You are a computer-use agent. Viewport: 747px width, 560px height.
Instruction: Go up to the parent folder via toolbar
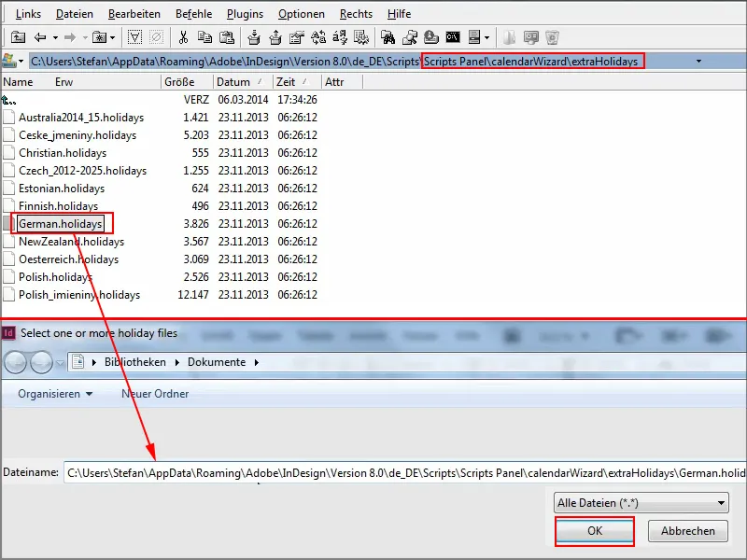[18, 37]
